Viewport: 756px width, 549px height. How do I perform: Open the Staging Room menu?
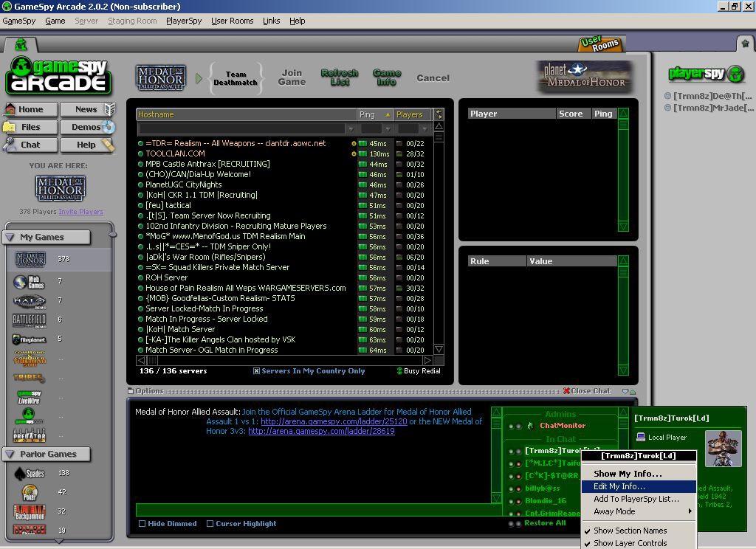click(x=132, y=21)
